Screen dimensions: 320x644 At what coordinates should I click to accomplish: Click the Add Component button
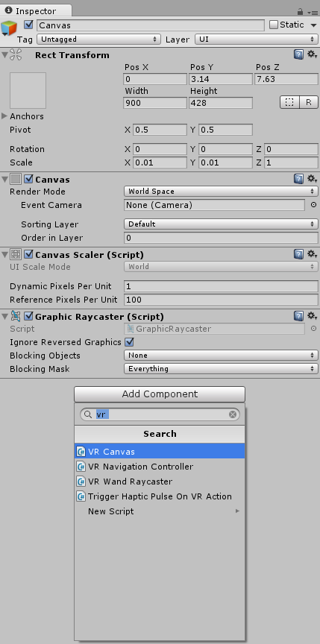160,394
